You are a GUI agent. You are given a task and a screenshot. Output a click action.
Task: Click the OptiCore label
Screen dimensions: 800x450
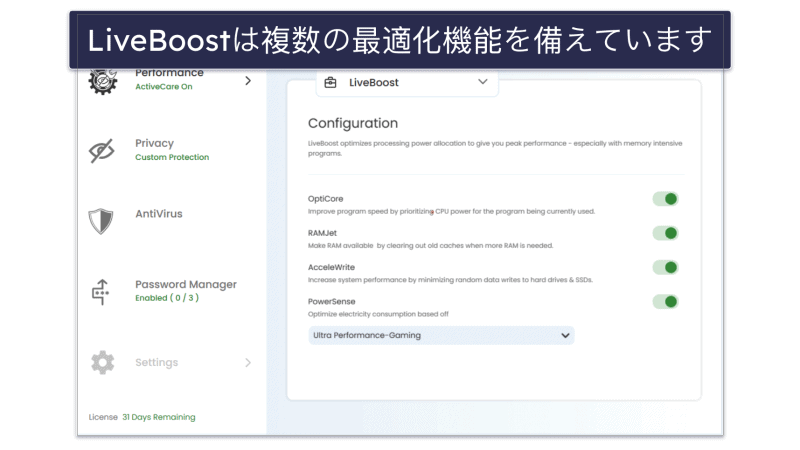pos(326,198)
